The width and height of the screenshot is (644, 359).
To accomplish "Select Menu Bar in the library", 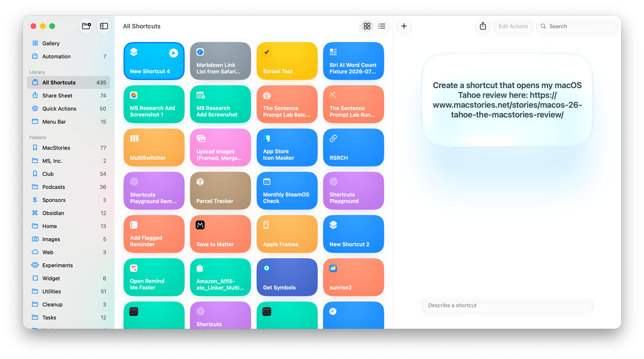I will point(68,121).
